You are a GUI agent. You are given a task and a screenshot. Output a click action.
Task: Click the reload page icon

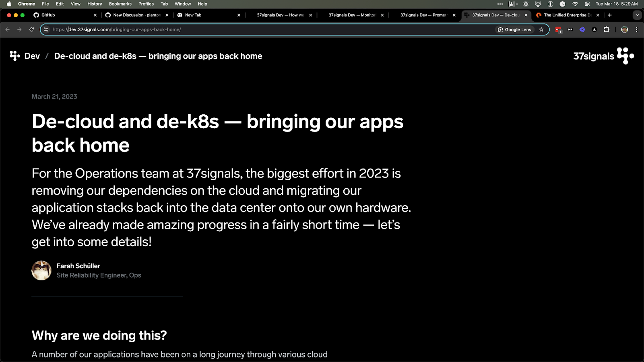click(31, 29)
